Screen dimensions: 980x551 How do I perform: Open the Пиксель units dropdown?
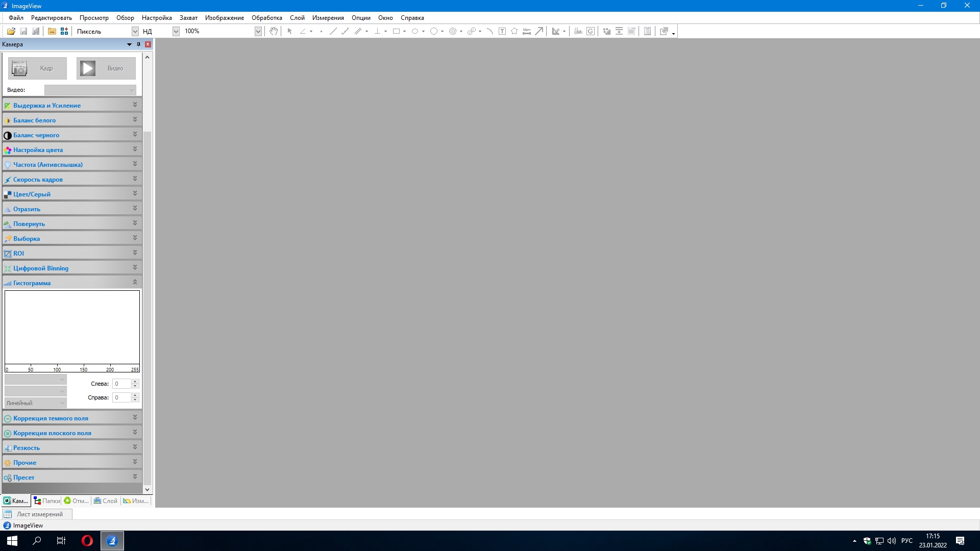coord(135,32)
